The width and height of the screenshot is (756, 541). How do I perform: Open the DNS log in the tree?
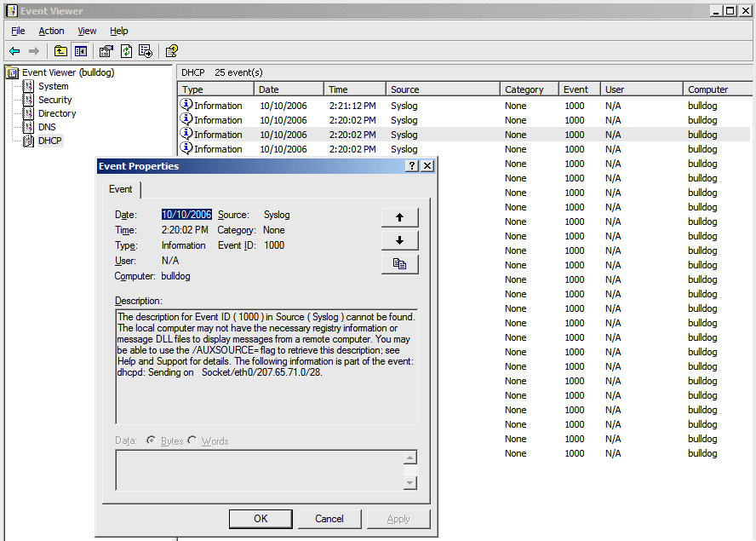click(47, 127)
